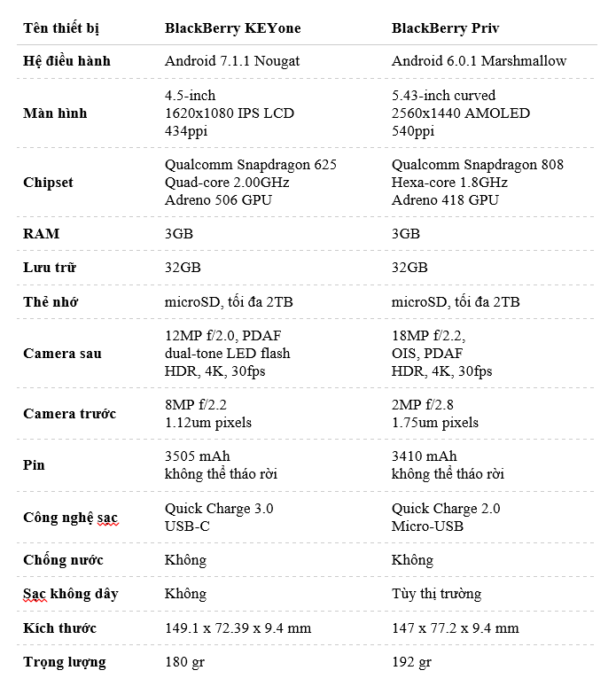Image resolution: width=616 pixels, height=686 pixels.
Task: Click the BlackBerry Priv column header
Action: tap(445, 27)
